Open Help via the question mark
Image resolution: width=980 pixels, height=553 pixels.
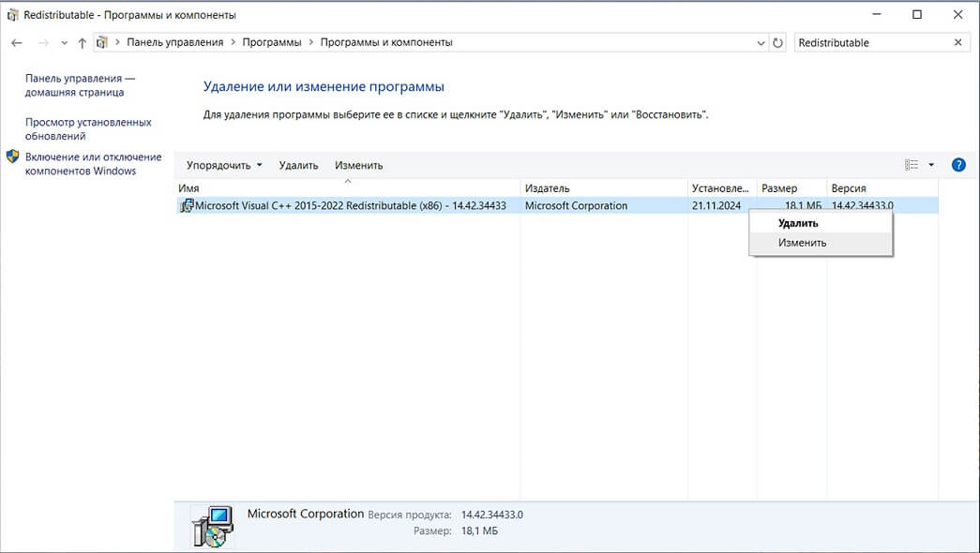click(x=958, y=165)
